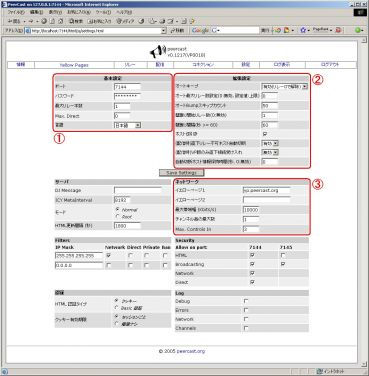This screenshot has height=376, width=369.
Task: Enable the Debug log checkbox
Action: (x=246, y=301)
